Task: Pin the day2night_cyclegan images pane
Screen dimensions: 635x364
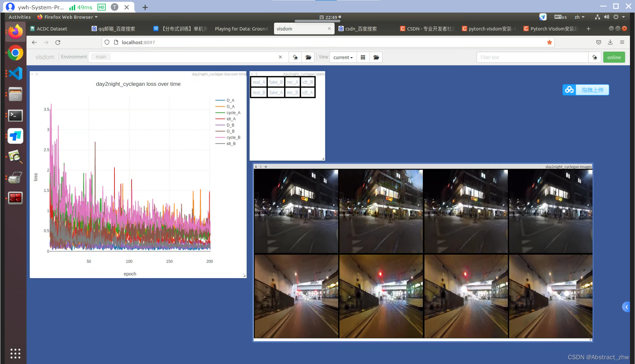Action: tap(261, 167)
